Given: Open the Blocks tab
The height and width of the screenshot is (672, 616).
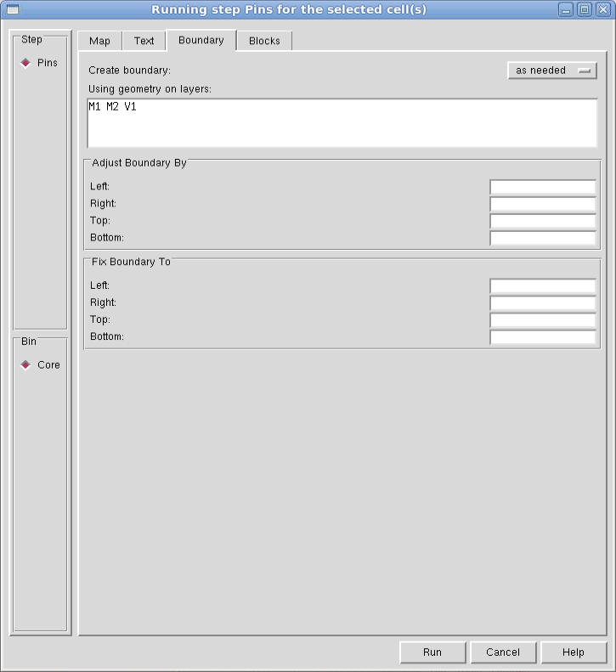Looking at the screenshot, I should click(x=264, y=41).
